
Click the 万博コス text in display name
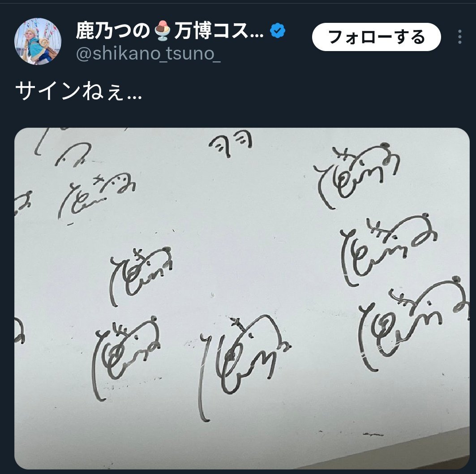219,30
